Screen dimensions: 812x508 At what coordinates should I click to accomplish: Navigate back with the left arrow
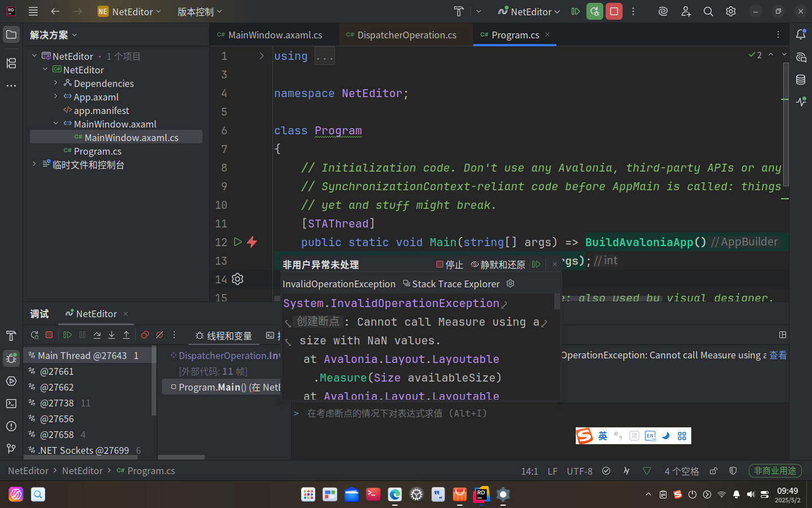[x=55, y=11]
